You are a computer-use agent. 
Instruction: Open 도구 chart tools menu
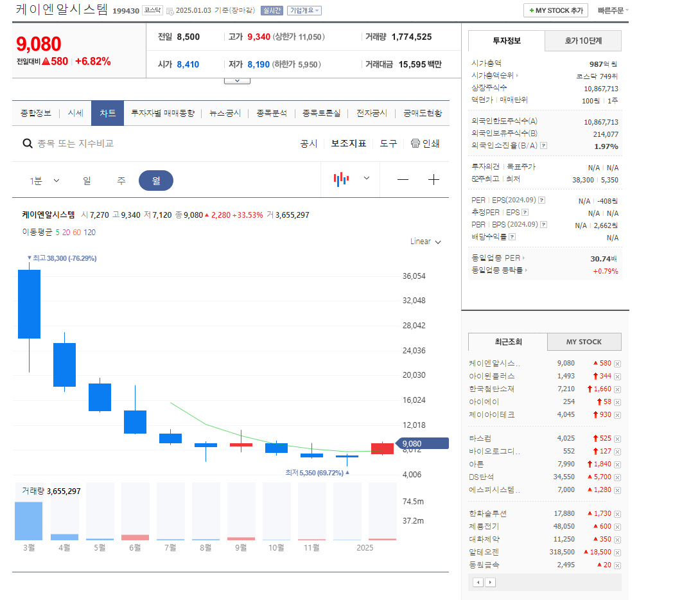(x=389, y=143)
